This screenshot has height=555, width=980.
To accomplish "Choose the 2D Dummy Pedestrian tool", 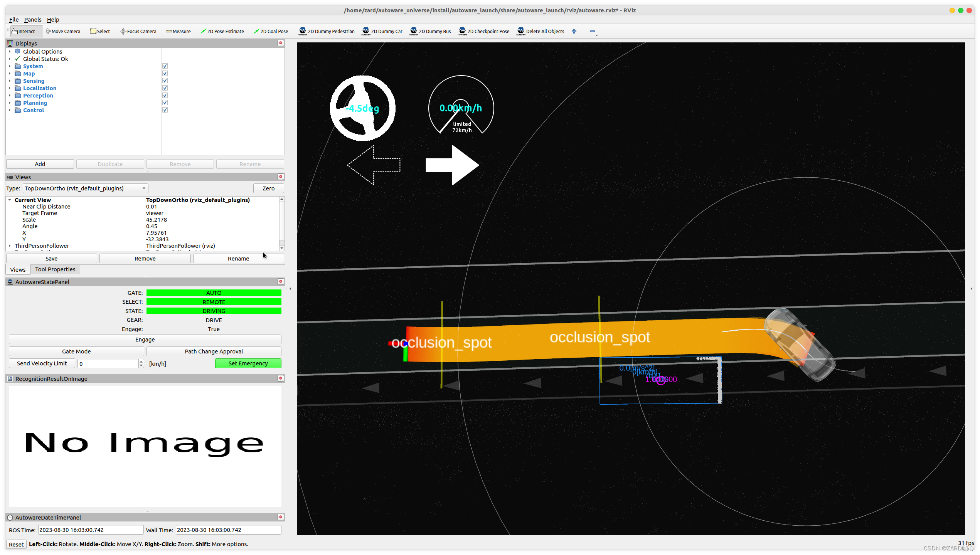I will click(x=327, y=32).
